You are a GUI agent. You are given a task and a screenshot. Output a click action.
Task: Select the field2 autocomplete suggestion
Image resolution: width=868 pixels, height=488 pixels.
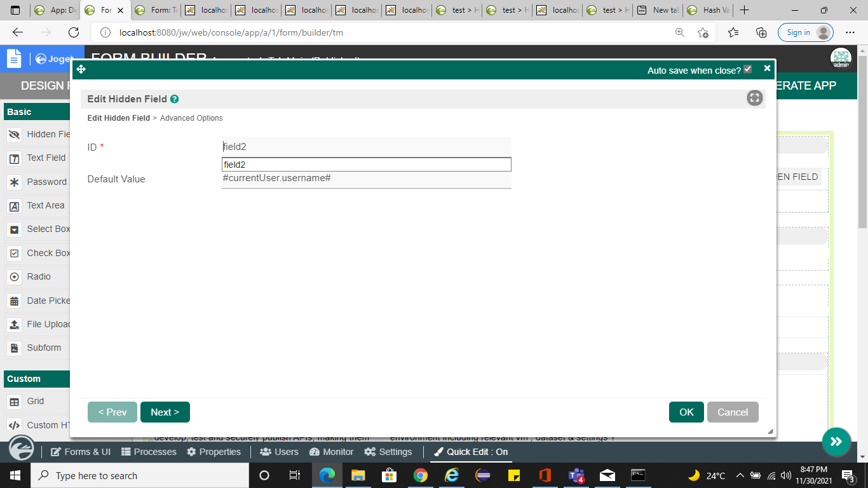(367, 165)
